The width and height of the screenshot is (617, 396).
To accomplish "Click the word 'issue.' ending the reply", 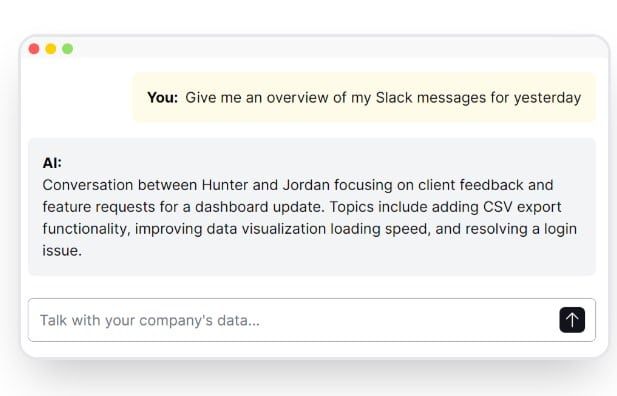I will 62,251.
